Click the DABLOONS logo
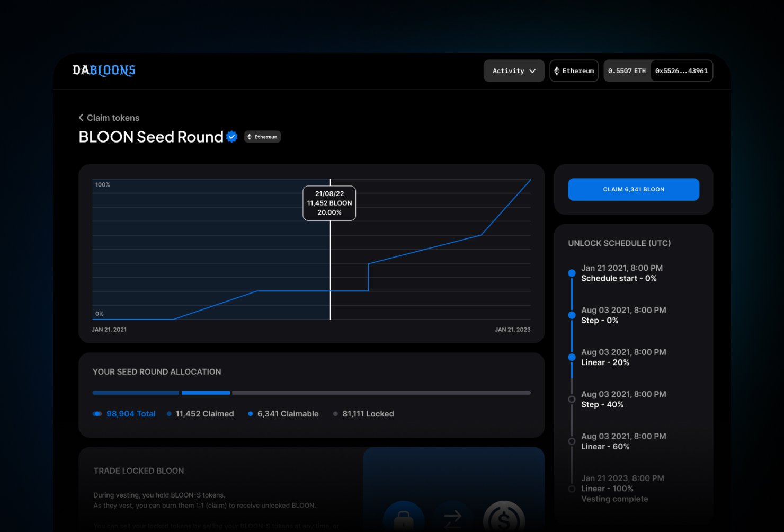This screenshot has height=532, width=784. pyautogui.click(x=104, y=70)
